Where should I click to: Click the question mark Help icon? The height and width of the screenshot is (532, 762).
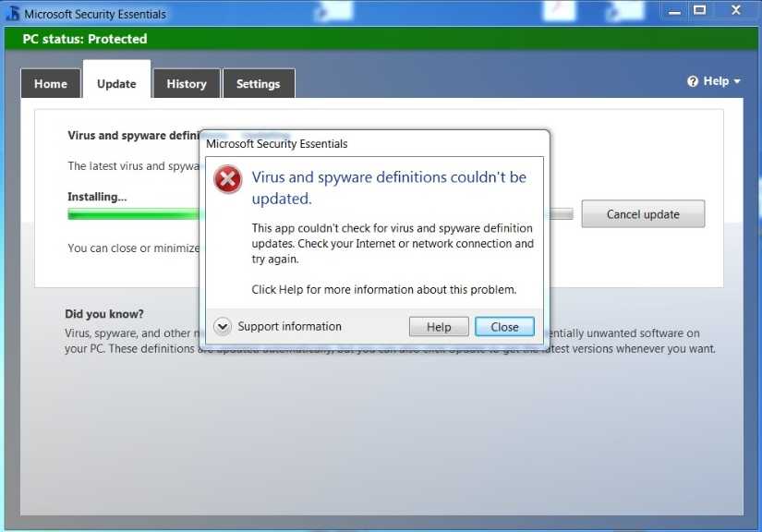[x=693, y=81]
